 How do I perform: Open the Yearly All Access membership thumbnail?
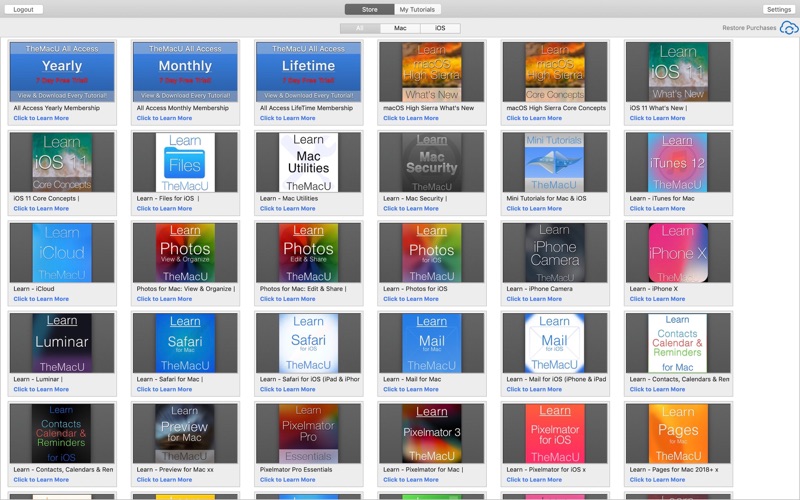62,72
